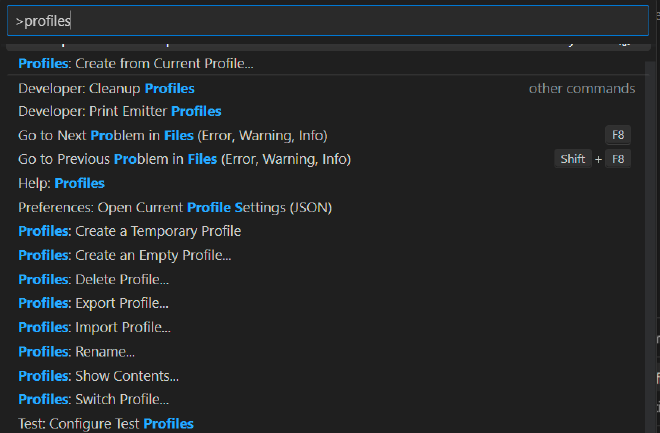
Task: Select Profiles: Rename command
Action: click(x=77, y=351)
